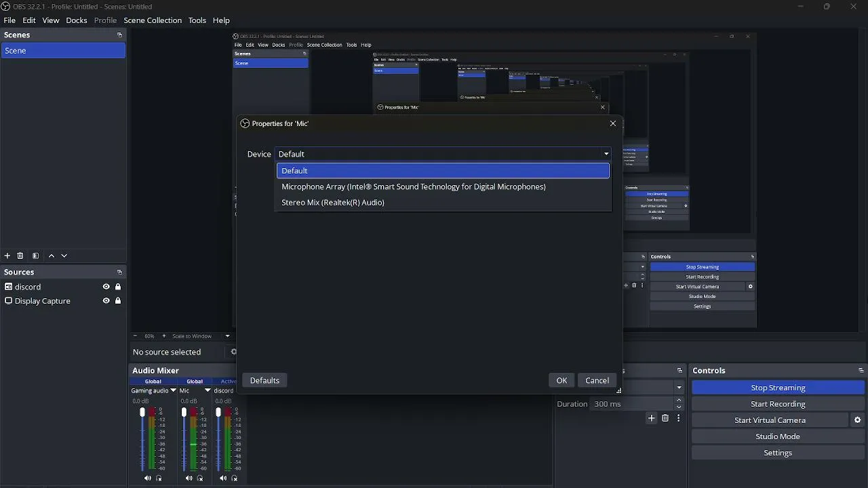Open Gaming audio monitoring headphone icon
Image resolution: width=868 pixels, height=488 pixels.
159,479
